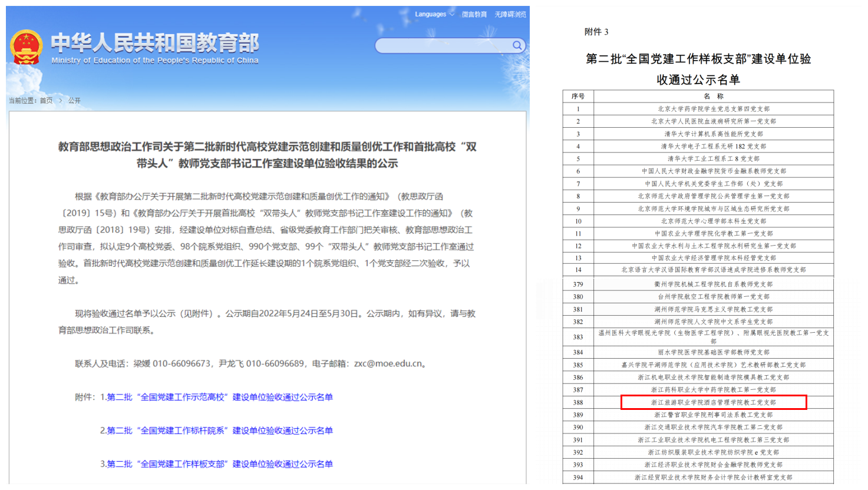
Task: Open 无障碍浏览 accessibility mode
Action: point(510,14)
